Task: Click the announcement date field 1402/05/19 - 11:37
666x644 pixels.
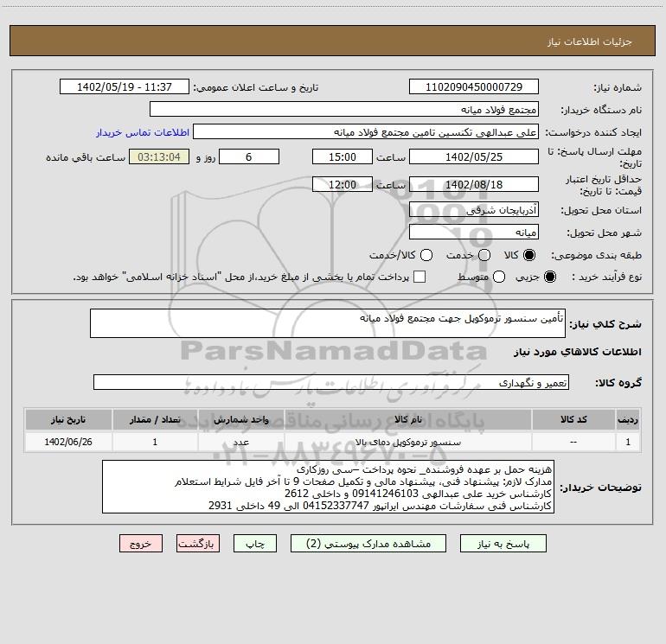Action: point(125,87)
